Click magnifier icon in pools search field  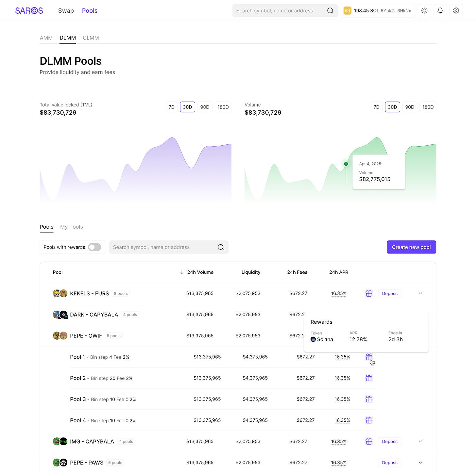coord(221,247)
